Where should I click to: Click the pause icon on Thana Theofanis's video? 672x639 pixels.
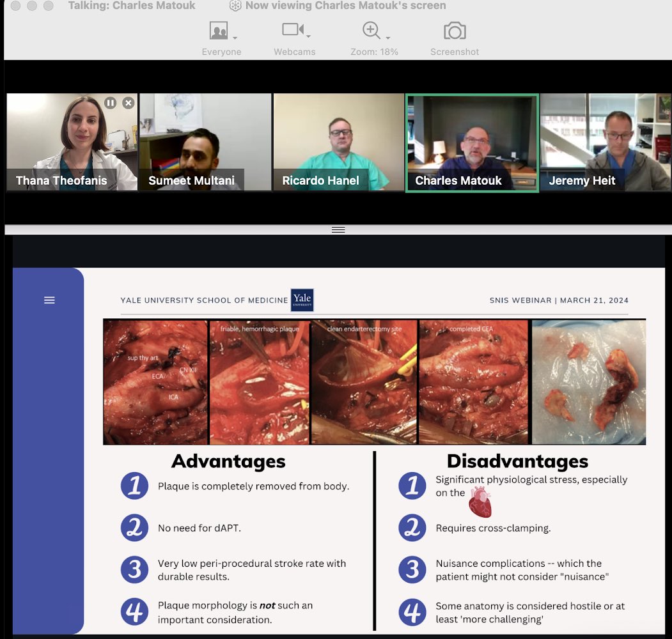[111, 102]
